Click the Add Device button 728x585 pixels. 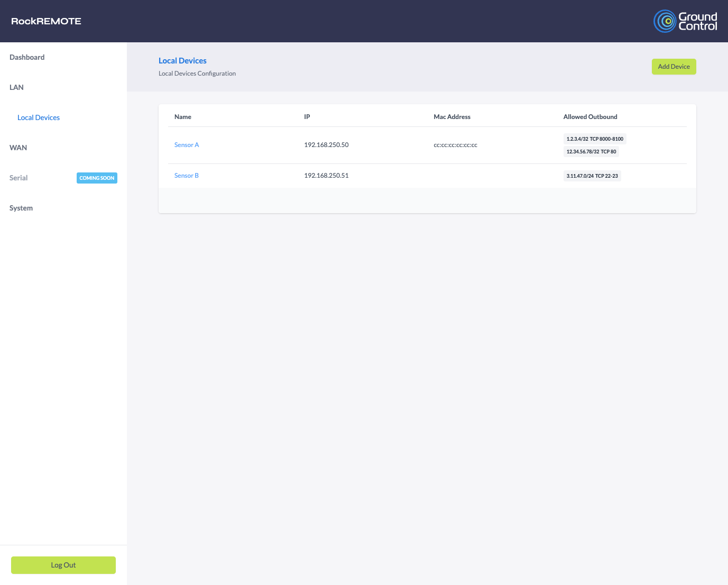click(x=674, y=67)
